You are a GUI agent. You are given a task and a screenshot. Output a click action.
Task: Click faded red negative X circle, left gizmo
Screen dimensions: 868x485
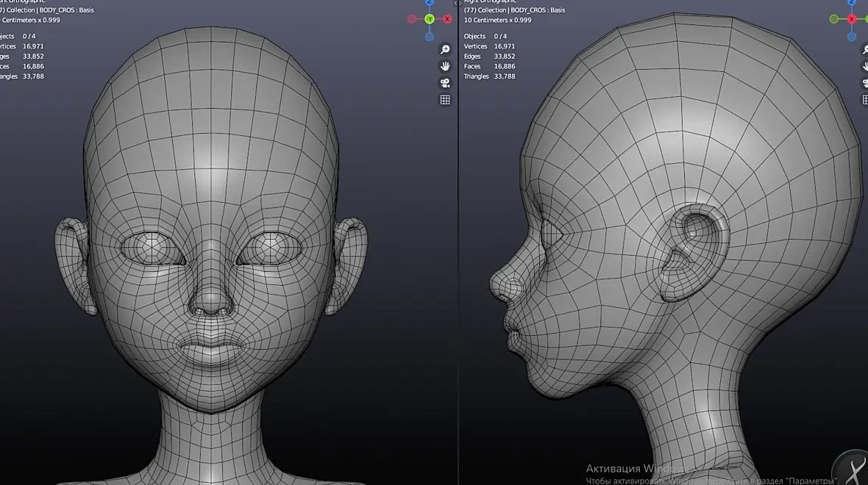coord(412,19)
